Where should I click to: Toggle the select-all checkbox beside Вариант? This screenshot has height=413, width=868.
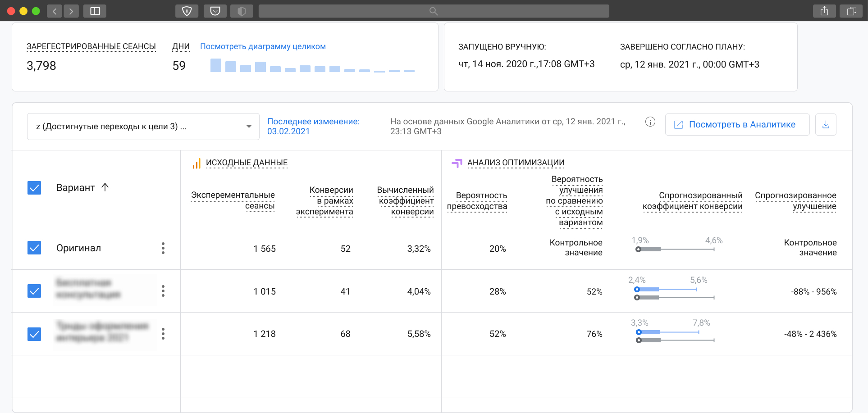pyautogui.click(x=34, y=188)
